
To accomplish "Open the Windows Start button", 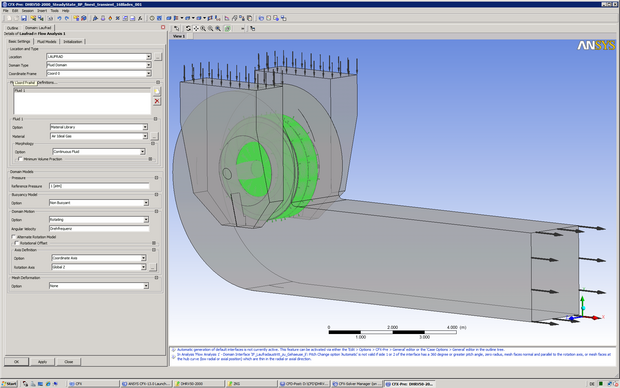I will [9, 384].
